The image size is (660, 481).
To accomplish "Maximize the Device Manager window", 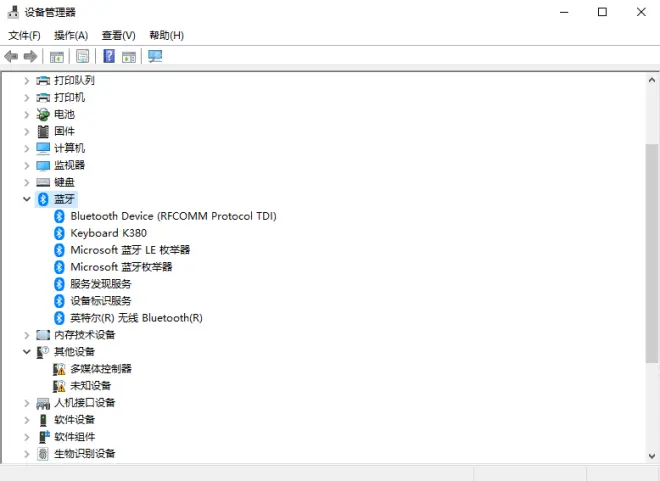I will 602,12.
